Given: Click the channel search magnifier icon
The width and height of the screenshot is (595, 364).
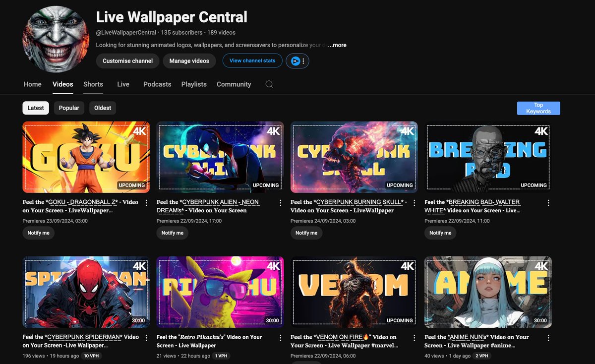Looking at the screenshot, I should (x=269, y=84).
